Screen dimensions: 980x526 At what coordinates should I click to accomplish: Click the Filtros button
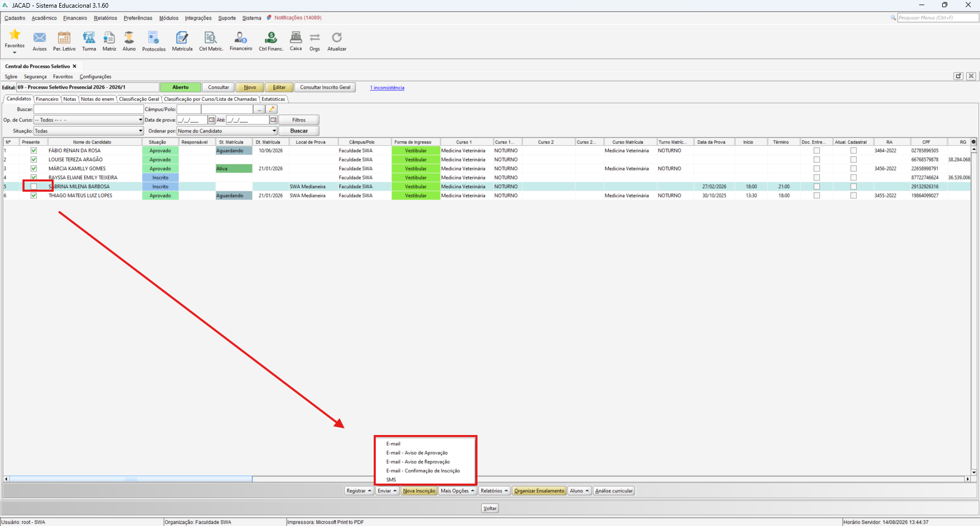point(299,120)
